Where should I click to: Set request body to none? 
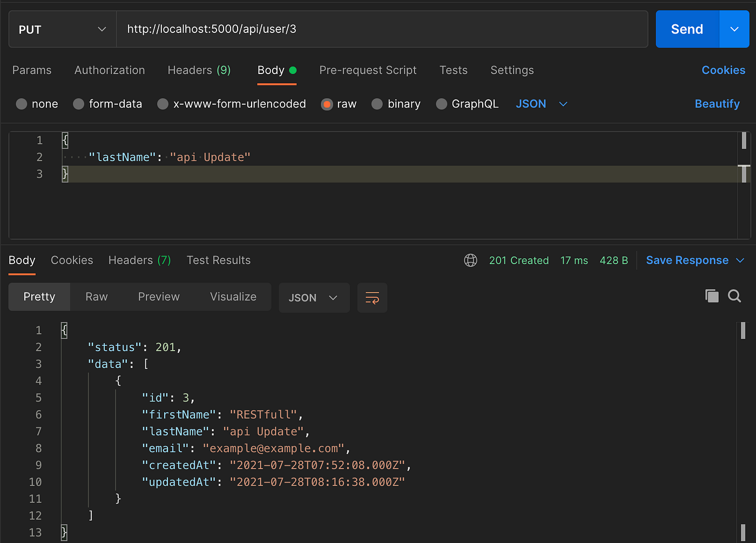[37, 104]
